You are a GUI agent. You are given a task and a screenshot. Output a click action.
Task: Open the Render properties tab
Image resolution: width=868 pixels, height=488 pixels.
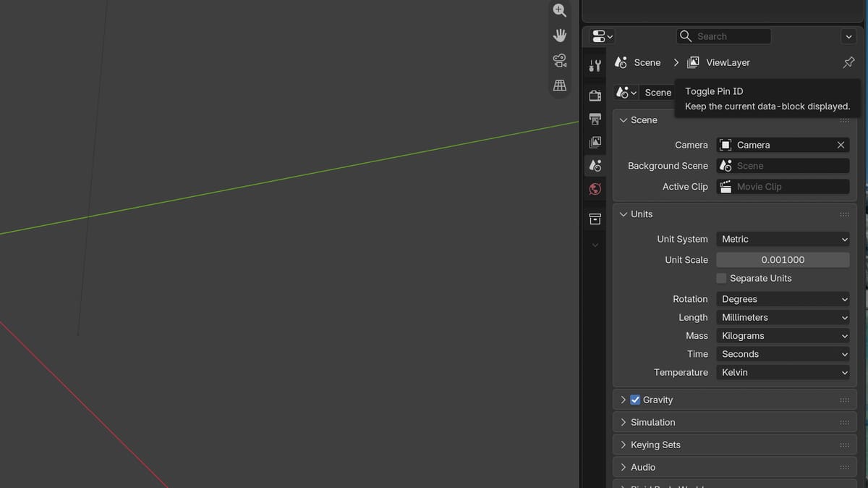coord(595,96)
